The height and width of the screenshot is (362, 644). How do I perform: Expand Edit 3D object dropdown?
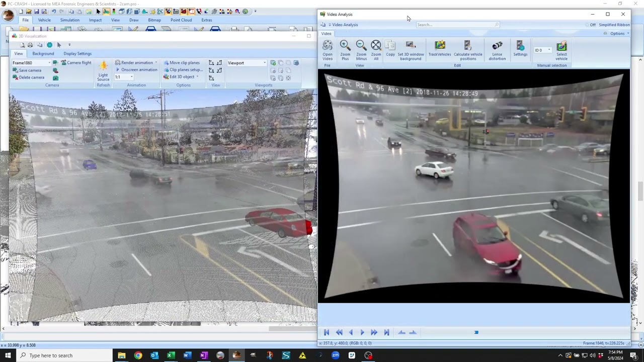click(x=197, y=77)
